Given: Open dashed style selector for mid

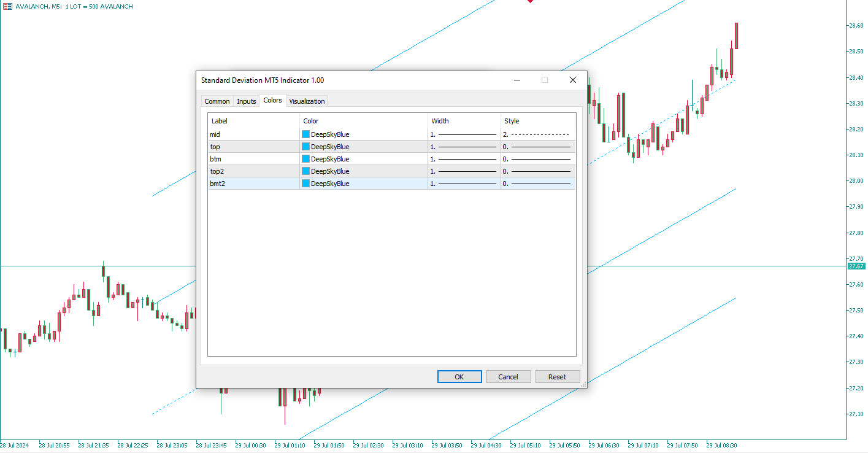Looking at the screenshot, I should pos(538,134).
